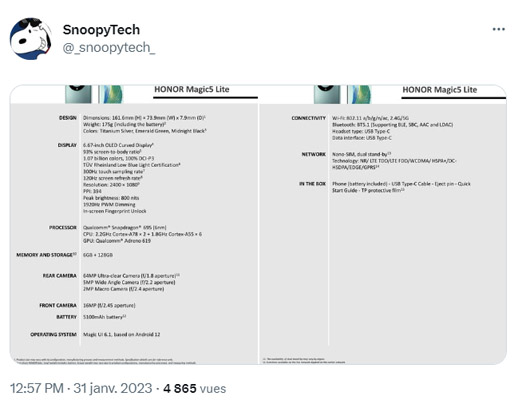Click the left HONOR Magic5 Lite heading
The width and height of the screenshot is (514, 400).
[x=192, y=89]
